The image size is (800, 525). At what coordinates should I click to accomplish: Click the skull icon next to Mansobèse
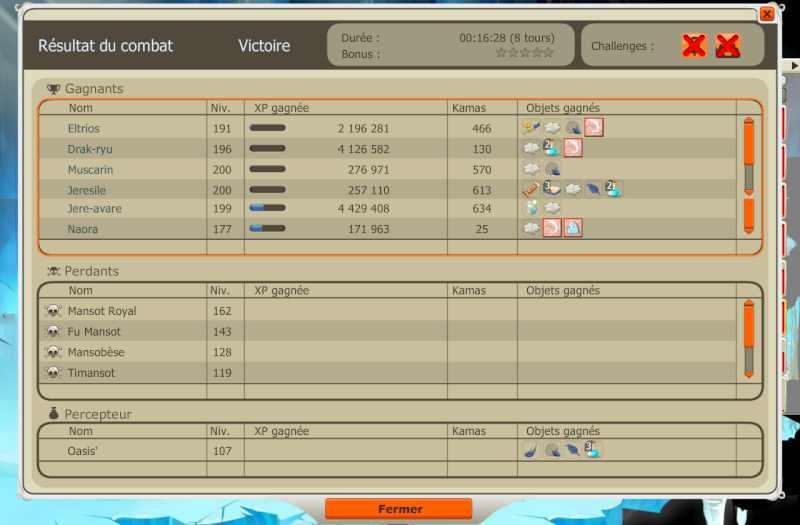(53, 352)
